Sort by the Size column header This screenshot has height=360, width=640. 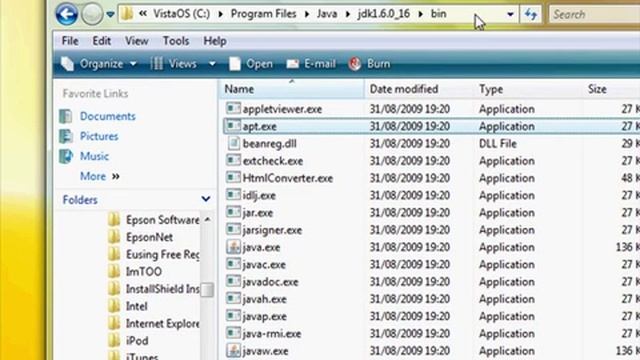(x=611, y=89)
